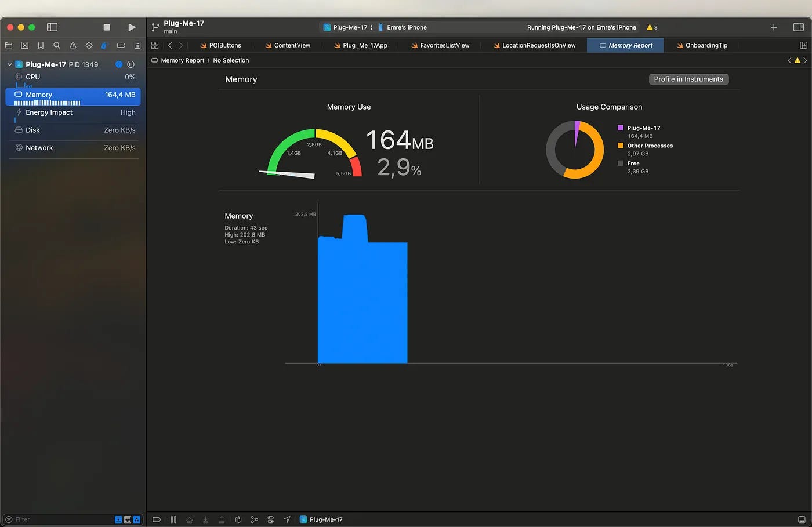Collapse the Plug-Me-17 process tree
Image resolution: width=812 pixels, height=527 pixels.
click(x=9, y=64)
